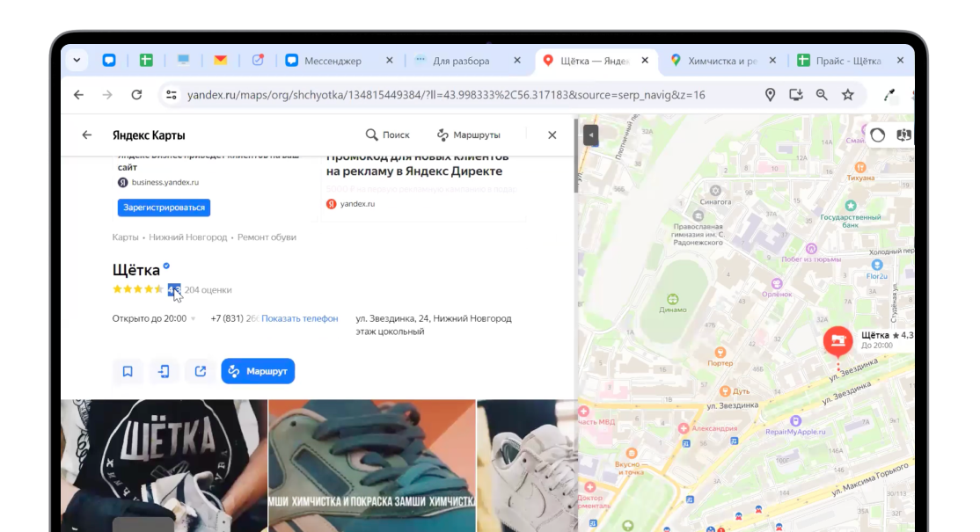
Task: Close the Мессенджер tab
Action: (390, 61)
